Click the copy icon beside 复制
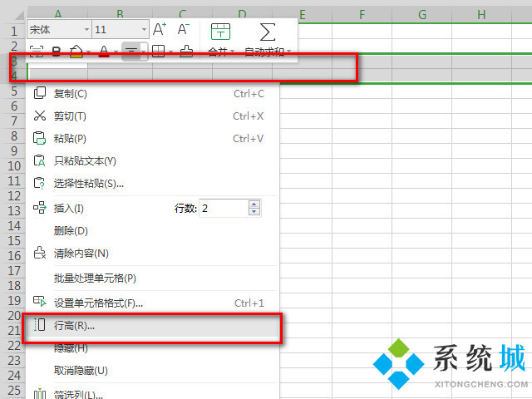 40,93
